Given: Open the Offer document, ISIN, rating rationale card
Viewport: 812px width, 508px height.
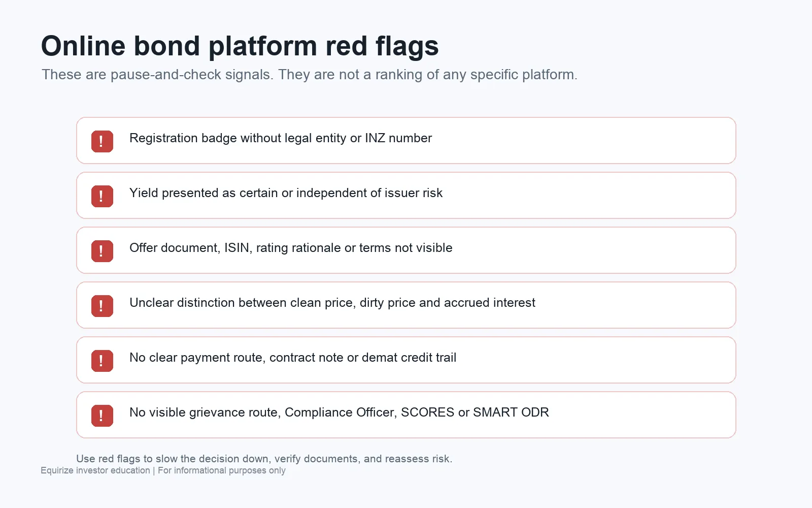Looking at the screenshot, I should point(406,250).
